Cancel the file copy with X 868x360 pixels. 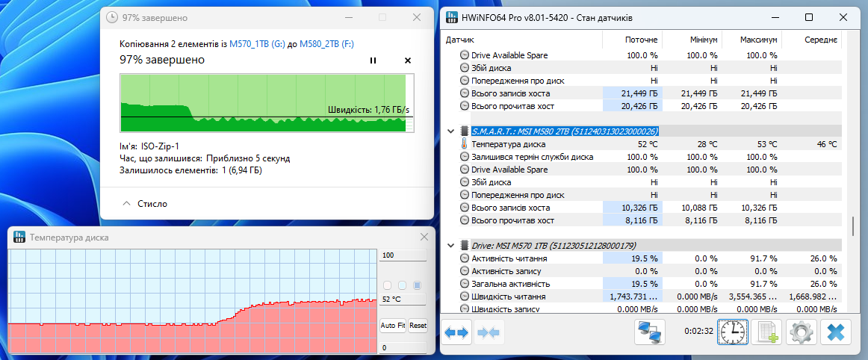[x=408, y=60]
